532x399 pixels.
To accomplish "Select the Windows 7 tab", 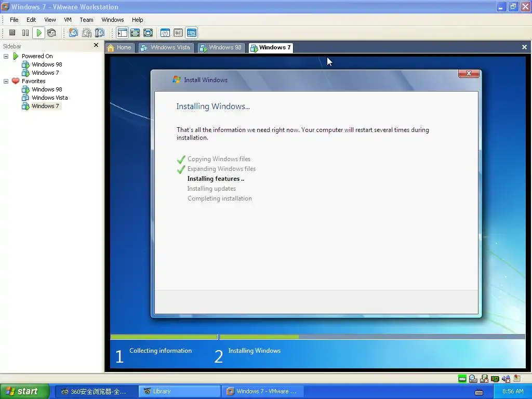I will tap(271, 47).
